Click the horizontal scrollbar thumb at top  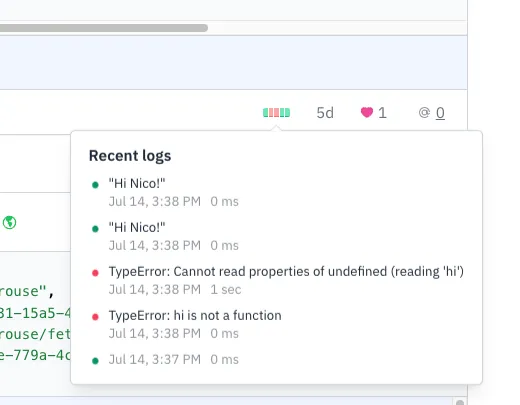pos(103,28)
